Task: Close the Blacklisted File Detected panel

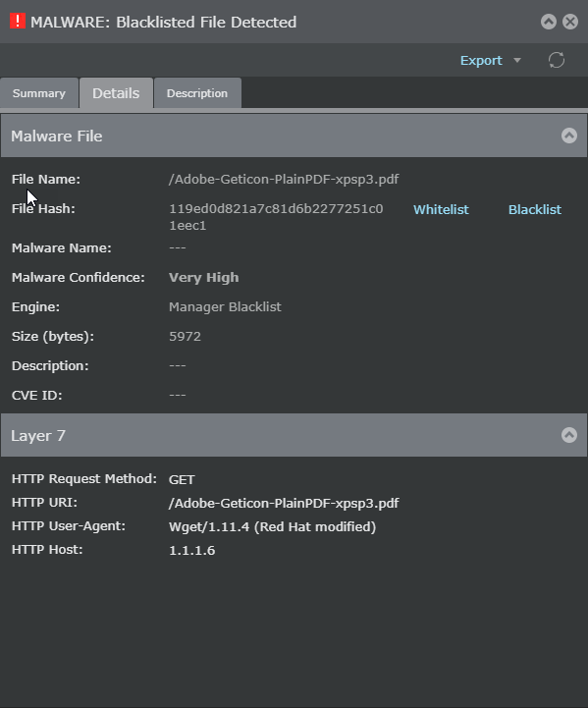Action: (570, 22)
